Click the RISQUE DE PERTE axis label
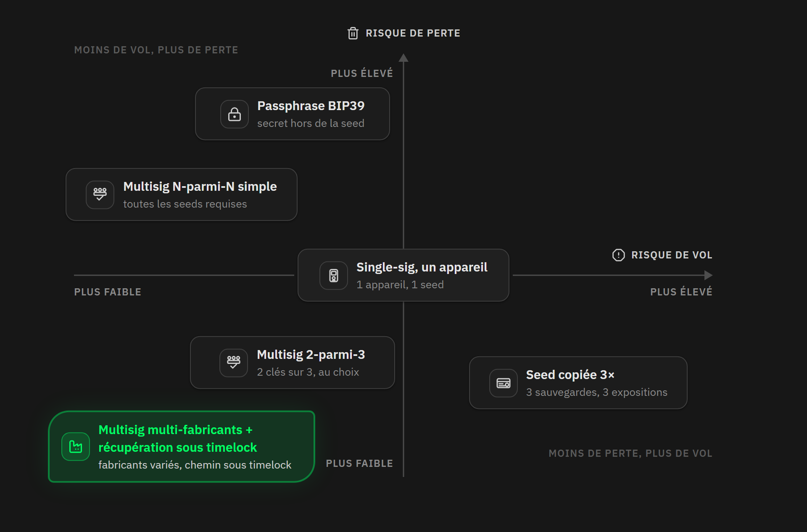807x532 pixels. [413, 33]
